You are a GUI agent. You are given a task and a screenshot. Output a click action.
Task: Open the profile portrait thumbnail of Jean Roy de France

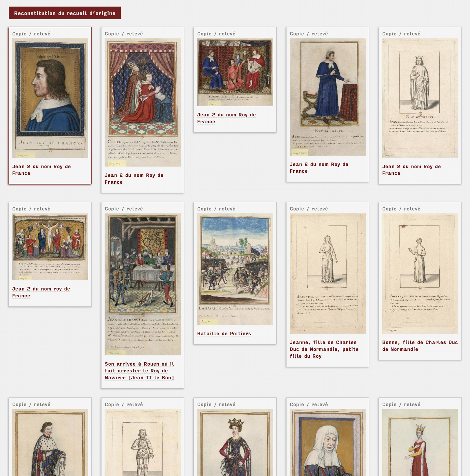click(50, 98)
